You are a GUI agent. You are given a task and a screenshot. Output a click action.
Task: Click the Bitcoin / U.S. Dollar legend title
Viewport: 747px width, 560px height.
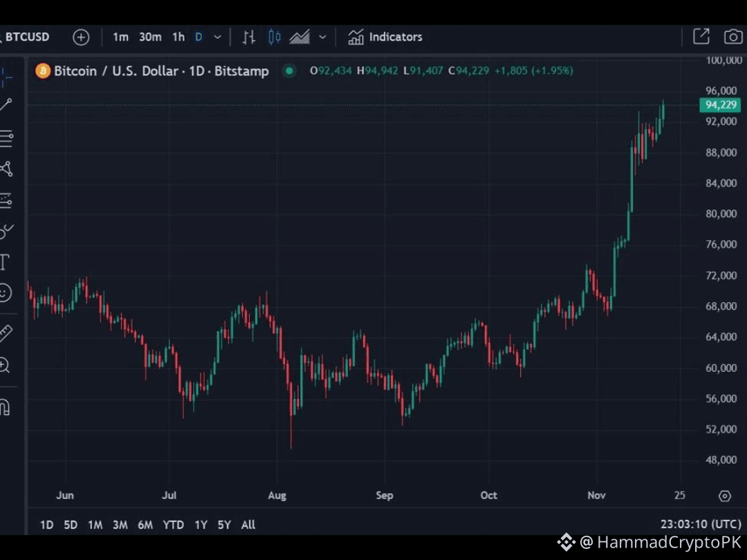coord(161,71)
